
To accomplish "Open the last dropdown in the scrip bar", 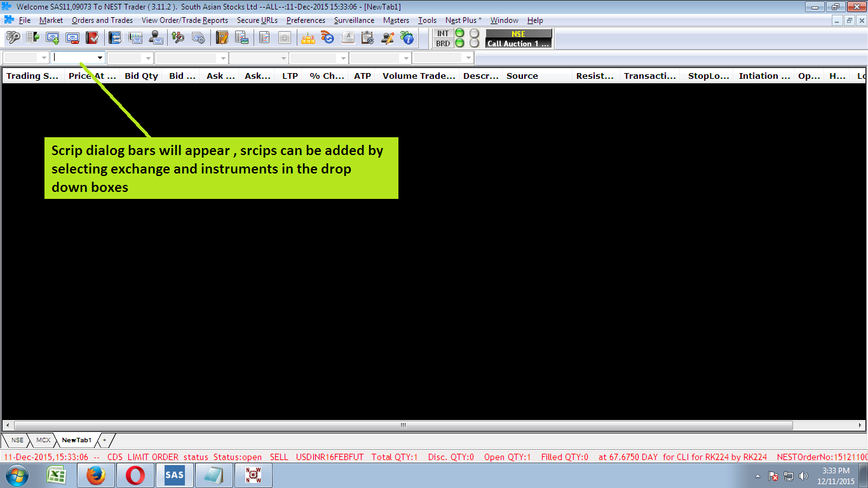I will point(469,58).
